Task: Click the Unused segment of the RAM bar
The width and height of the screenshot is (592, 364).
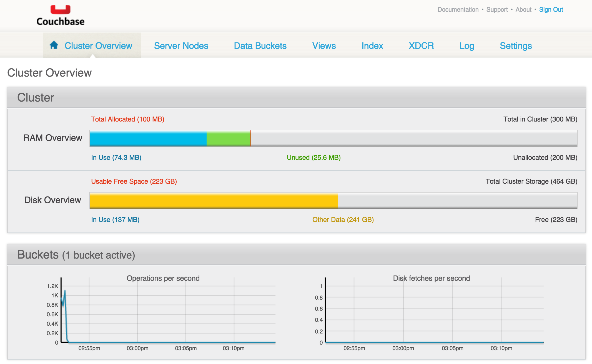Action: point(228,138)
